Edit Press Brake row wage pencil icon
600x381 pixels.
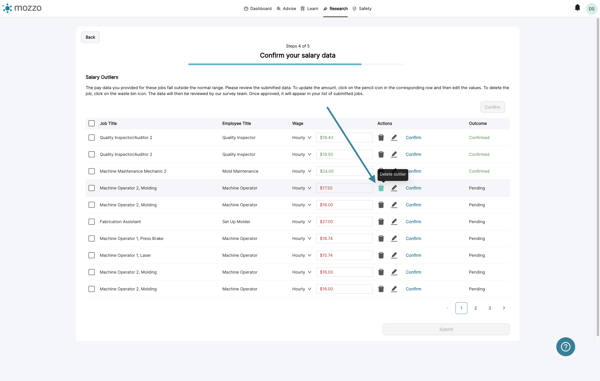click(394, 238)
